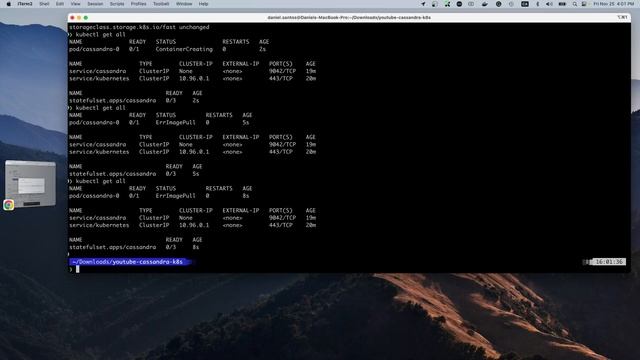Open the Apple menu
640x360 pixels.
pos(9,4)
